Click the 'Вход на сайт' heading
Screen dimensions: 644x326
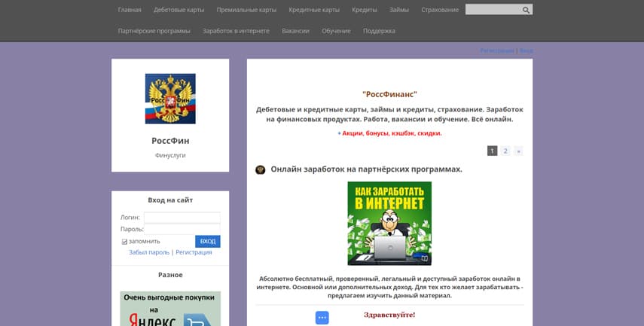click(170, 200)
